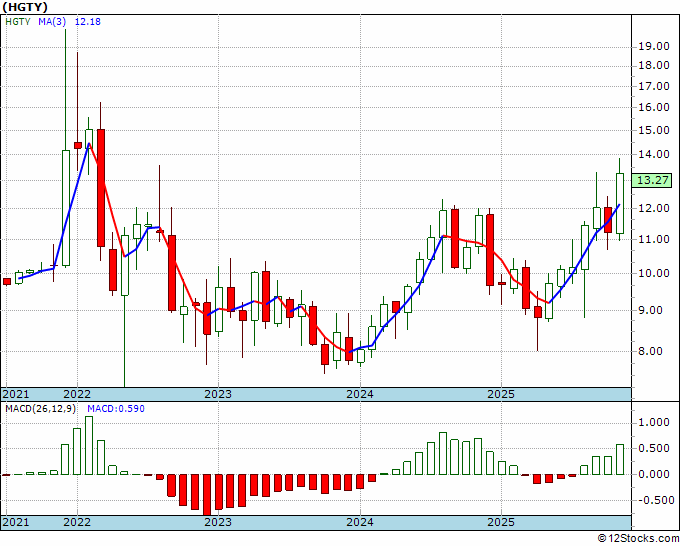Click the (HGTY) chart title
This screenshot has height=546, width=680.
pos(25,7)
